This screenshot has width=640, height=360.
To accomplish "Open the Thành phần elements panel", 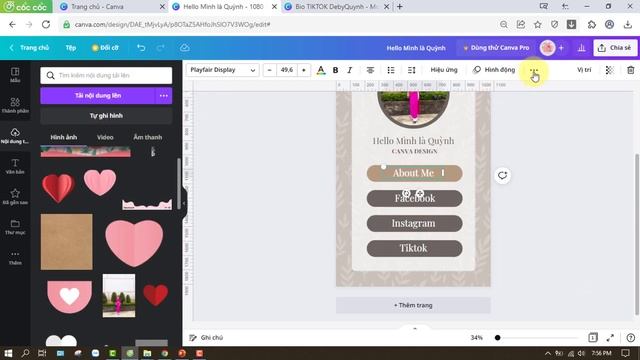I will tap(15, 105).
